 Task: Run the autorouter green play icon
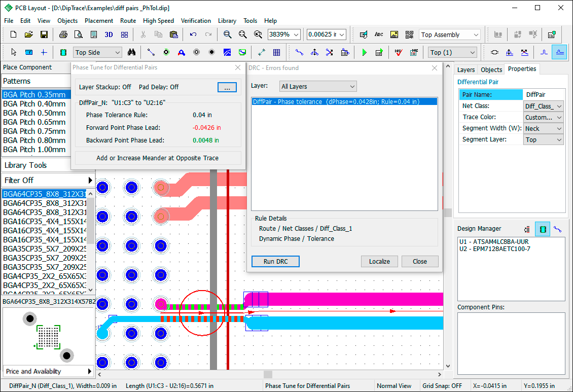click(x=364, y=52)
